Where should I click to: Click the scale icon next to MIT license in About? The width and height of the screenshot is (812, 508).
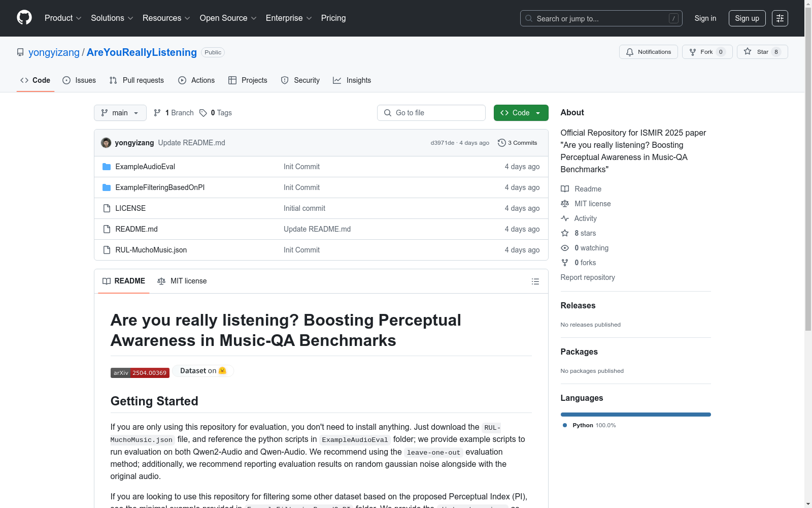click(x=565, y=204)
